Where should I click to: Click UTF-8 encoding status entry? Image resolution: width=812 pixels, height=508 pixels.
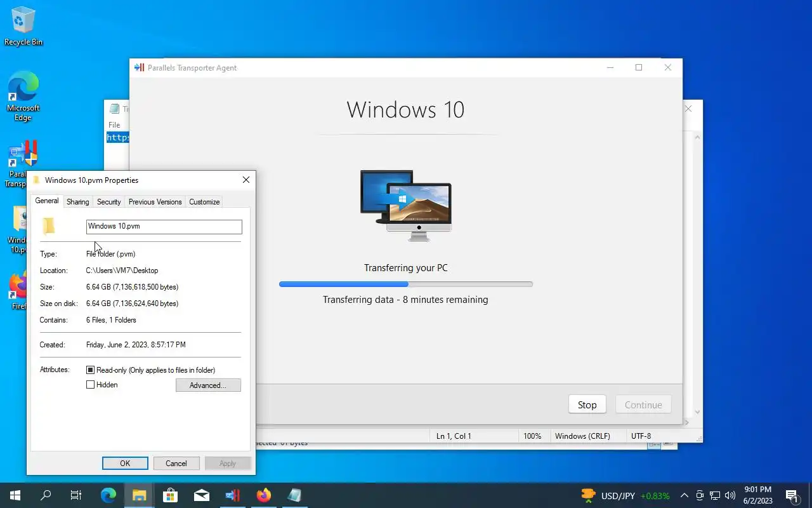click(641, 436)
